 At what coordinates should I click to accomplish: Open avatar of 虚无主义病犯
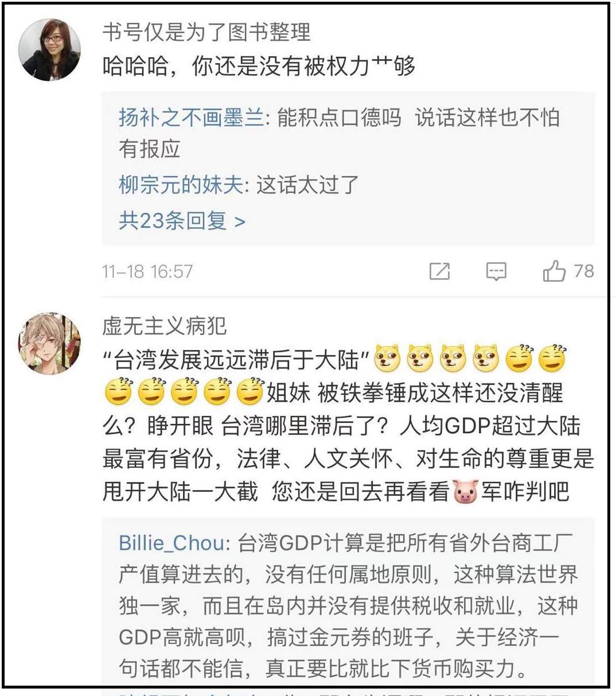point(49,343)
